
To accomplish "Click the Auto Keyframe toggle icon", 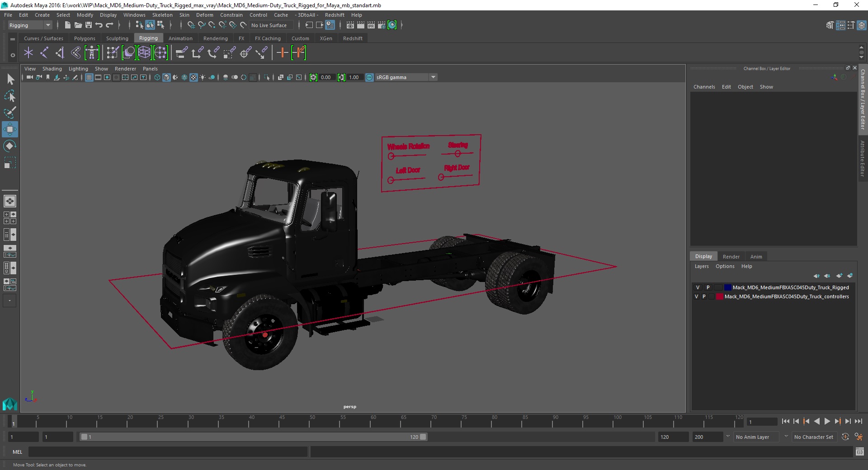I will (x=845, y=437).
